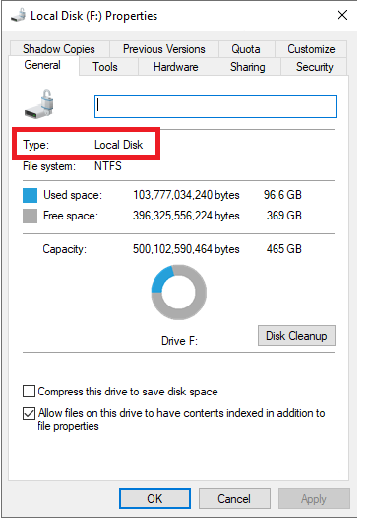
Task: Click the Cancel button
Action: click(x=235, y=499)
